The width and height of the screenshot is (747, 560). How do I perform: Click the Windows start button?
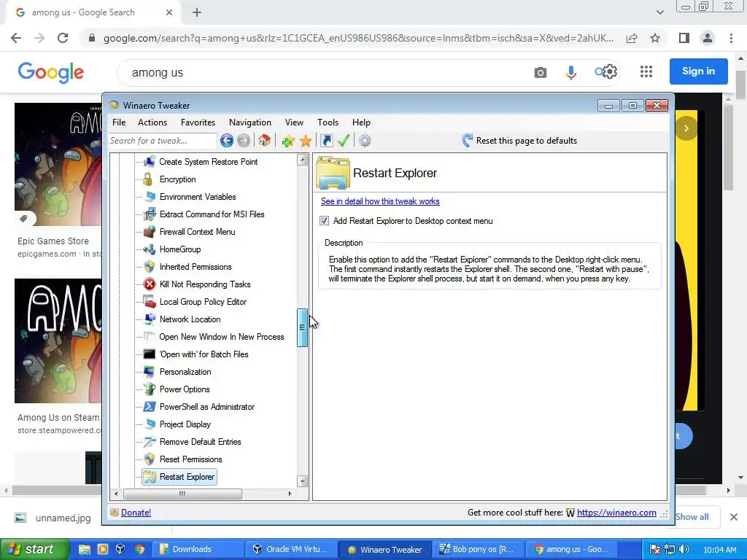(34, 549)
